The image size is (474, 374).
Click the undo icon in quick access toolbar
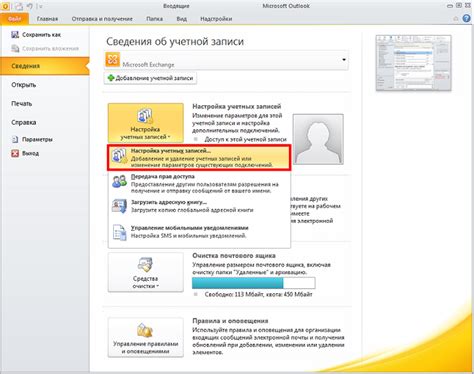point(29,6)
